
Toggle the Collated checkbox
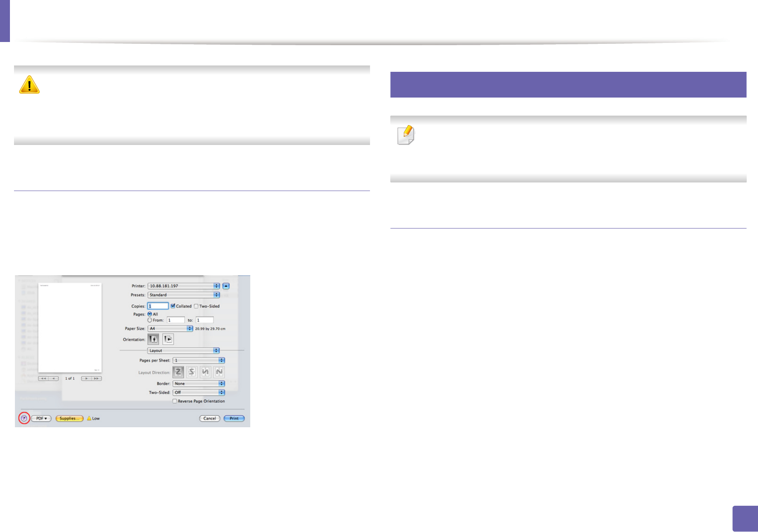(173, 306)
